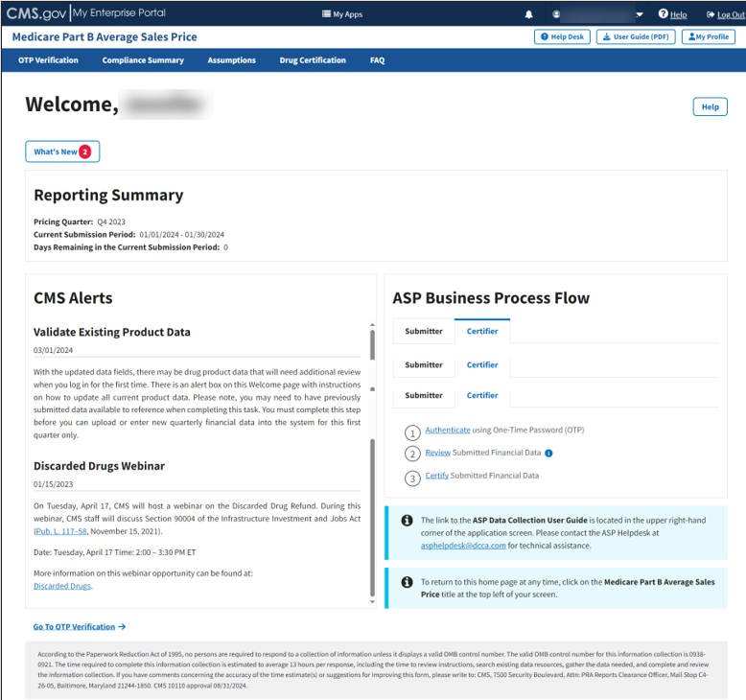The width and height of the screenshot is (746, 700).
Task: Click info icon next to Review Submitted Financial Data
Action: pyautogui.click(x=548, y=453)
